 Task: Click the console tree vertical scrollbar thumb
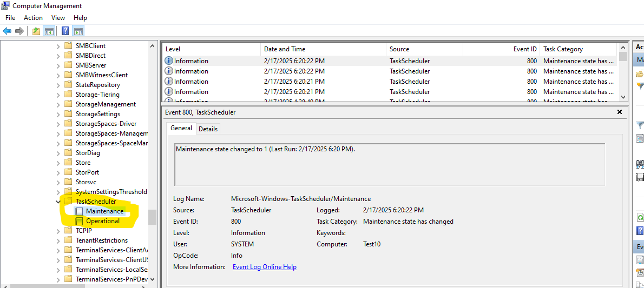[x=153, y=217]
